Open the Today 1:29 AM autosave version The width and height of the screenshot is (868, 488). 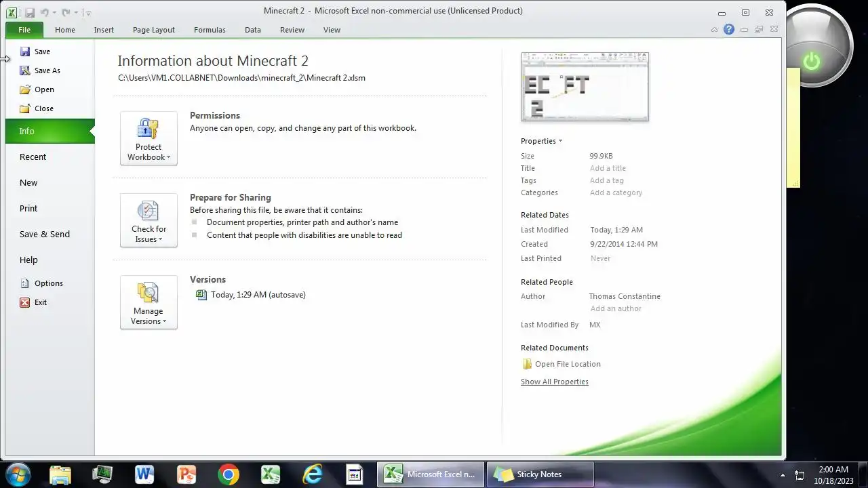point(258,295)
